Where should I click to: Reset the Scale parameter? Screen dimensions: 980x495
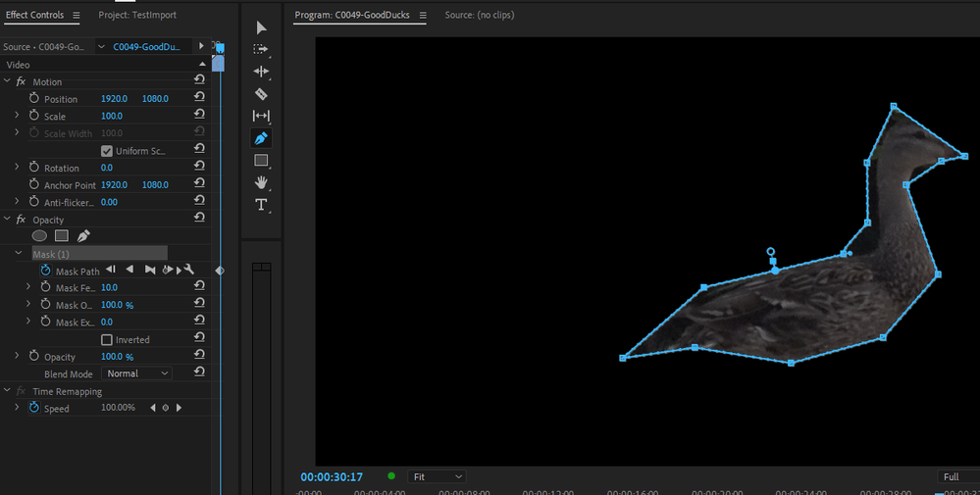pyautogui.click(x=199, y=114)
